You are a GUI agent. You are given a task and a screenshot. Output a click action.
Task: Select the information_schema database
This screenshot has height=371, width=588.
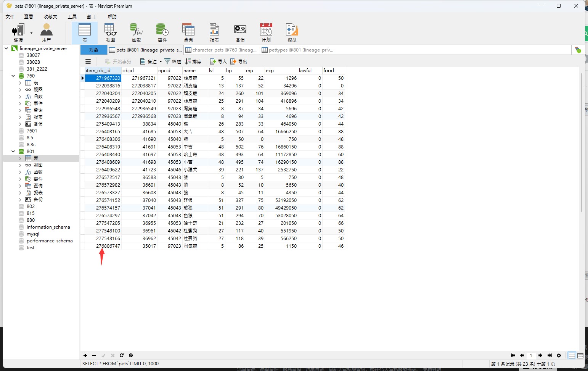coord(48,227)
